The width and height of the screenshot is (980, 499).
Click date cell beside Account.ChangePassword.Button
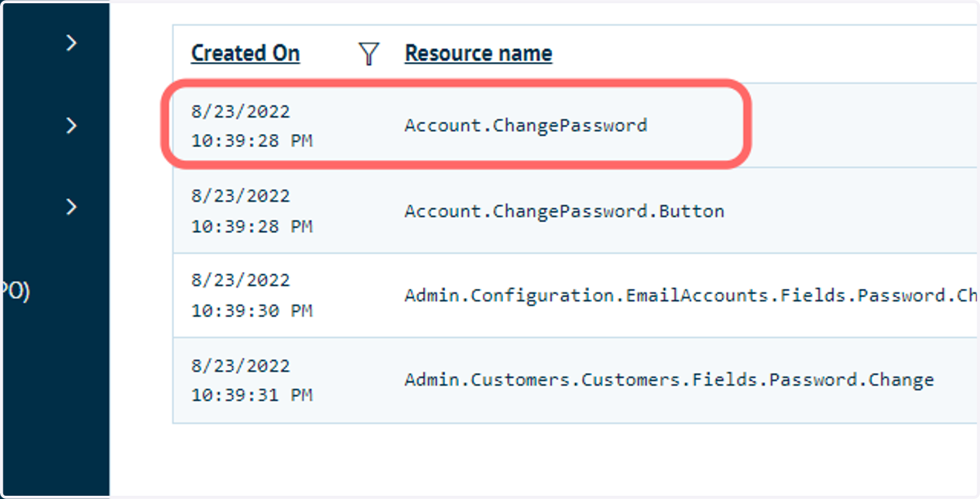tap(252, 211)
